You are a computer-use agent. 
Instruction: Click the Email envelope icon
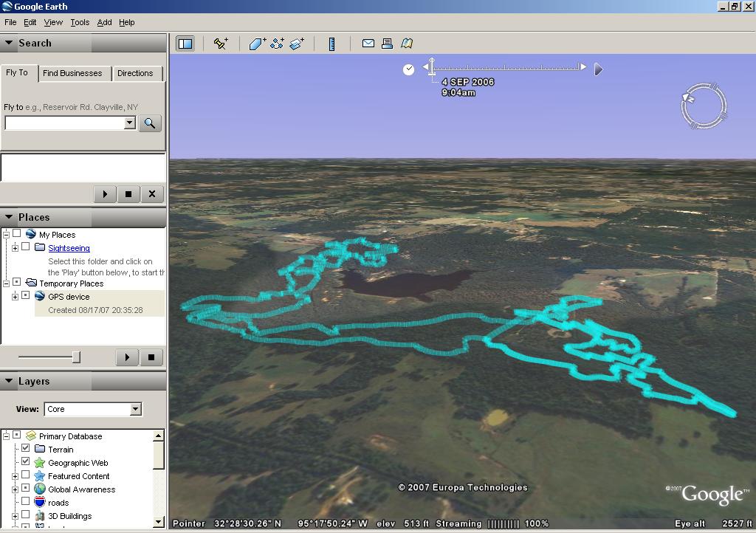(368, 44)
